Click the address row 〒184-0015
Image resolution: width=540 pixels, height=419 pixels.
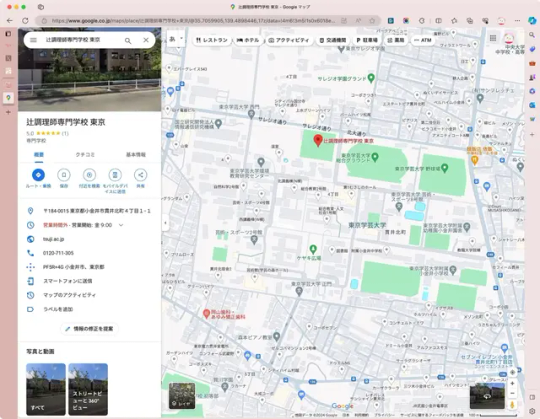coord(90,211)
